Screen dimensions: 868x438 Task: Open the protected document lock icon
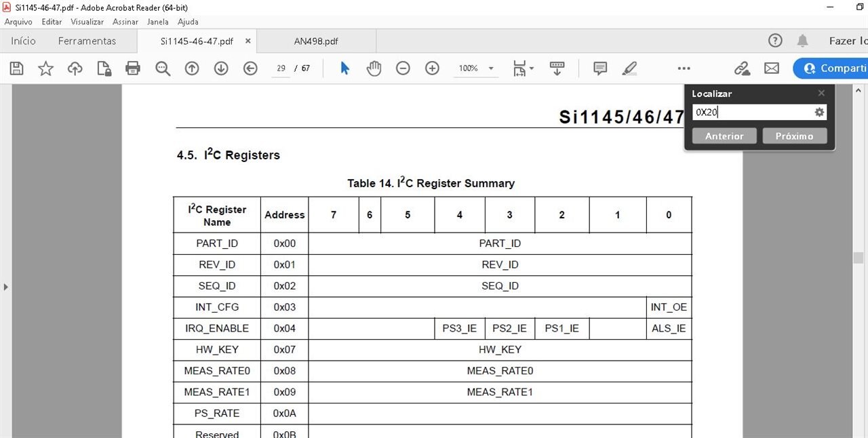[x=104, y=68]
